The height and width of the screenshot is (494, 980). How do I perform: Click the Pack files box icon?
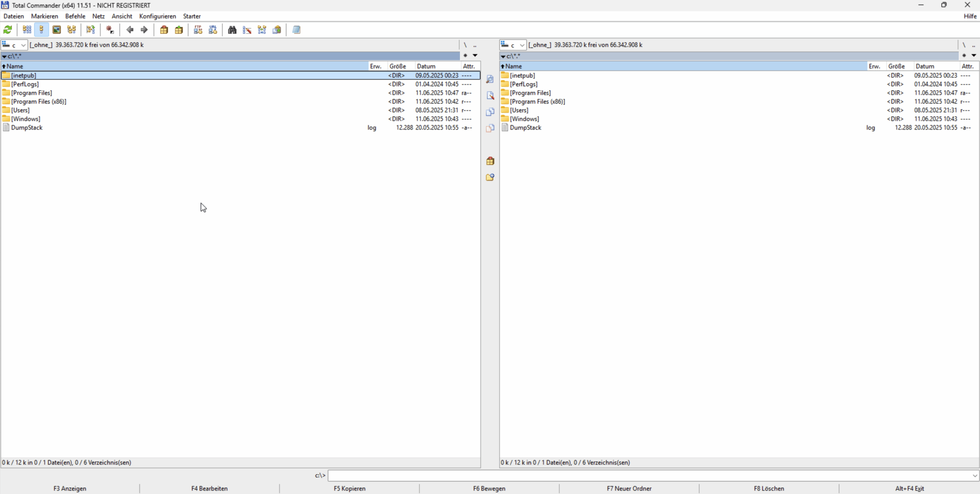click(164, 30)
